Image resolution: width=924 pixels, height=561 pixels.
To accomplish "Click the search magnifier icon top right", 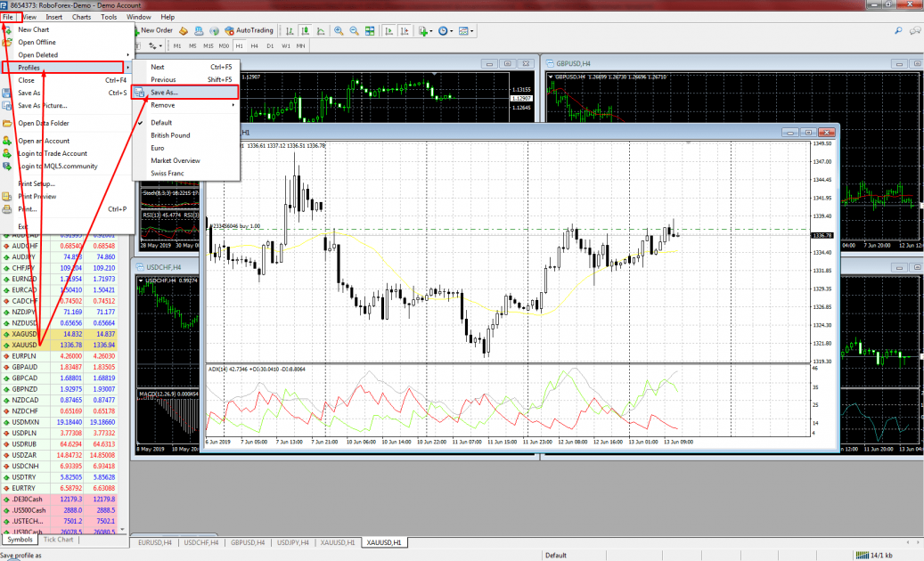I will pos(899,30).
